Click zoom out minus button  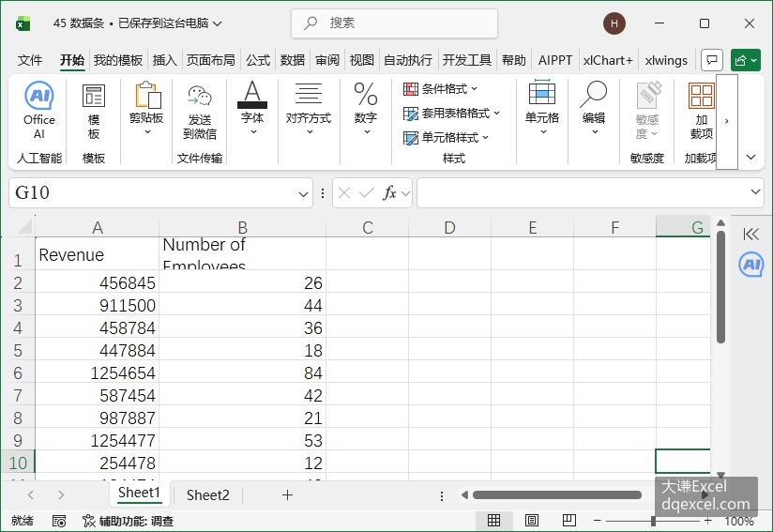(597, 520)
